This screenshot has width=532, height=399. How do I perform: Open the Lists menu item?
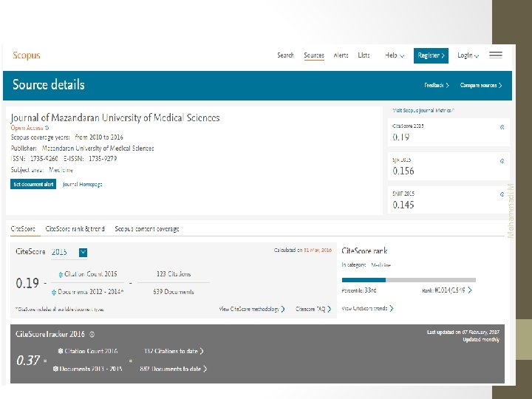364,55
